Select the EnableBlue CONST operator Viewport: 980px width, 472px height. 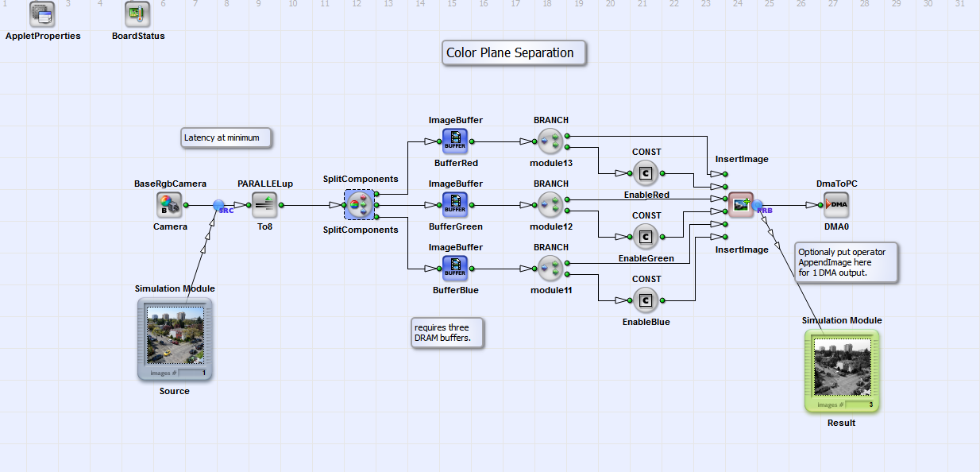pyautogui.click(x=646, y=300)
